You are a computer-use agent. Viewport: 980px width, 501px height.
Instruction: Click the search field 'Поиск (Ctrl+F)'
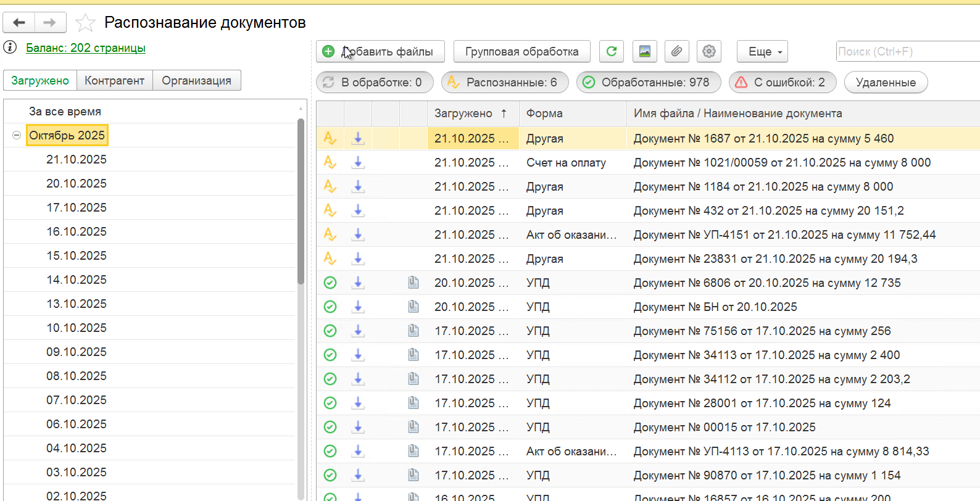point(906,51)
